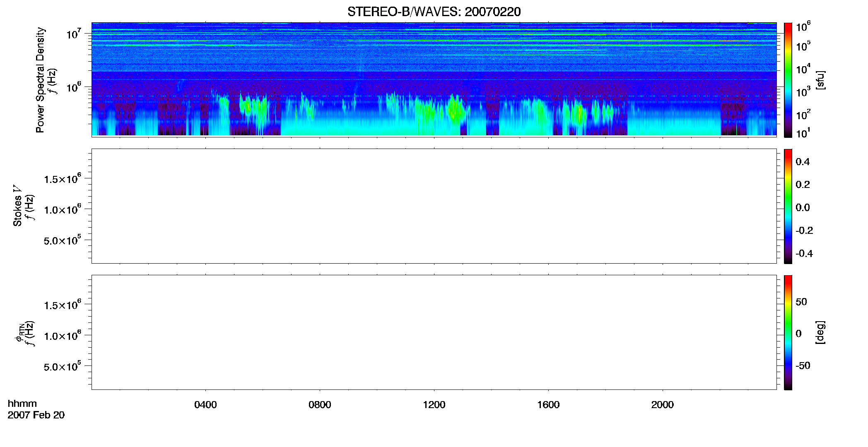Click the 10^4 label on the sfu color bar

[803, 69]
